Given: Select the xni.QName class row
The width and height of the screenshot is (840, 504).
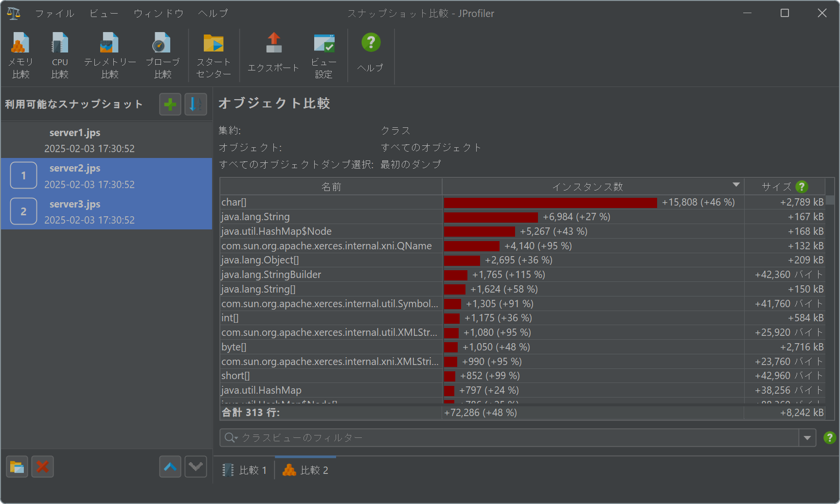Looking at the screenshot, I should (x=523, y=246).
